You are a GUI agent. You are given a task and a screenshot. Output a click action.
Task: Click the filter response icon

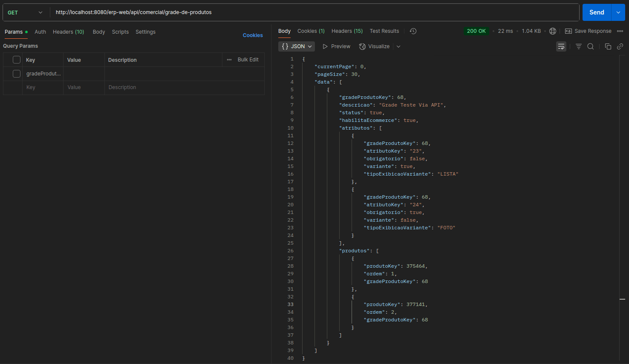click(579, 46)
